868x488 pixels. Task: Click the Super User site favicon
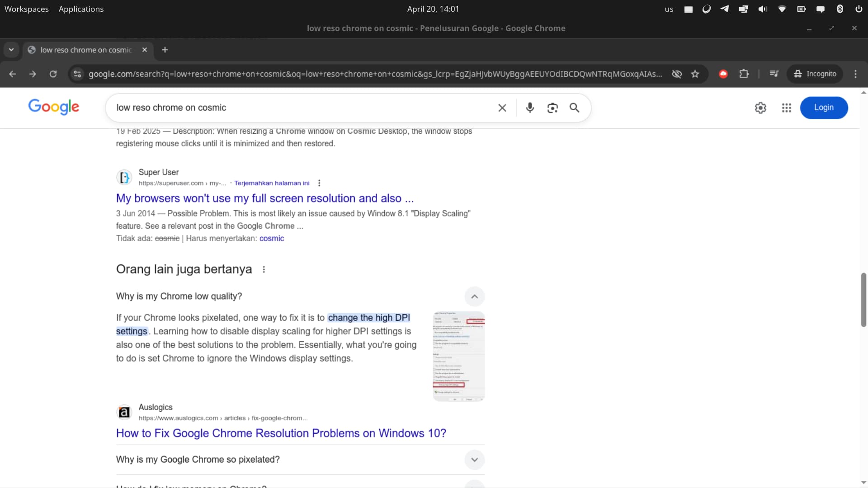click(124, 177)
